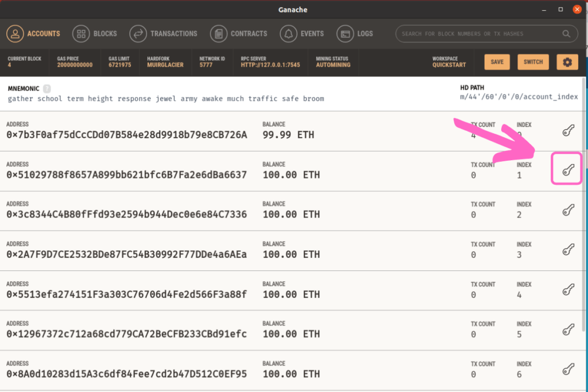The width and height of the screenshot is (588, 392).
Task: Focus the block/tx hash search field
Action: coord(486,34)
